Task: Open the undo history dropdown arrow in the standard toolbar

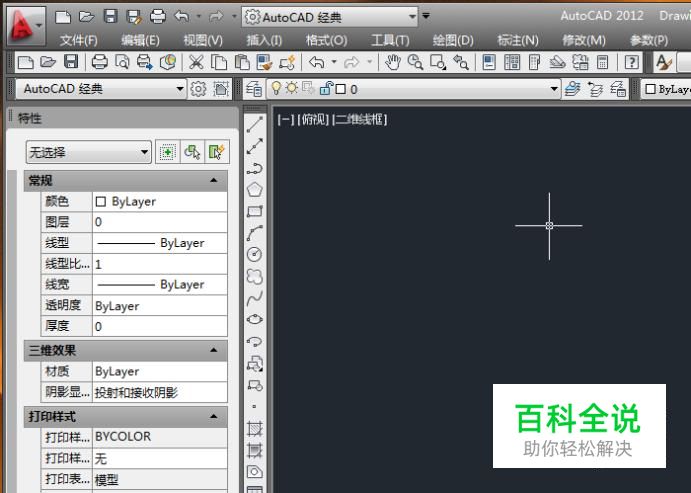Action: coord(334,62)
